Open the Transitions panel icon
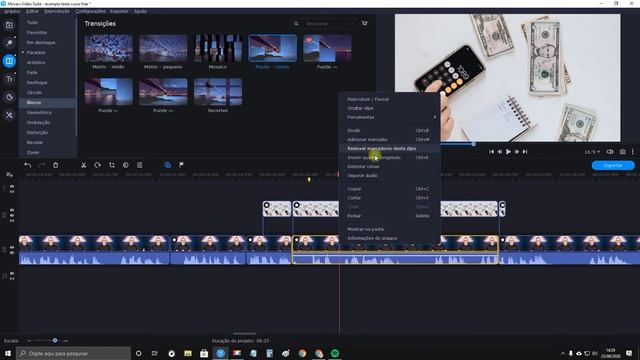Viewport: 640px width, 360px height. click(x=9, y=61)
